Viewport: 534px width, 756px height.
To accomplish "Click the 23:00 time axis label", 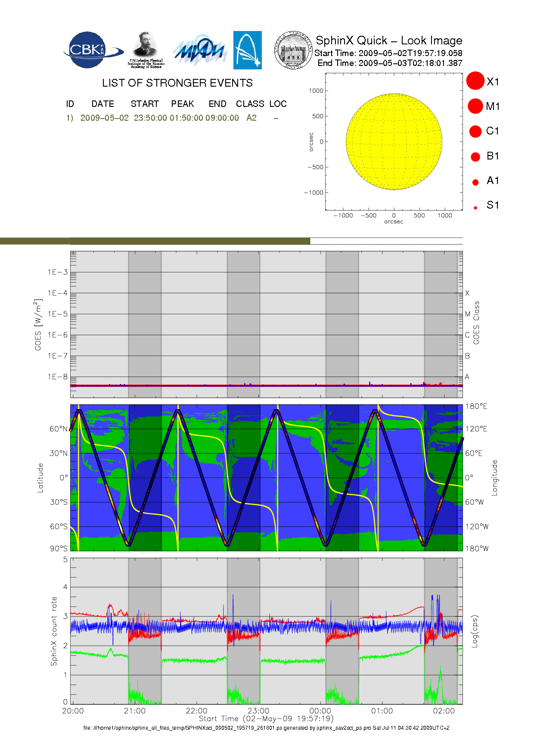I will [258, 711].
